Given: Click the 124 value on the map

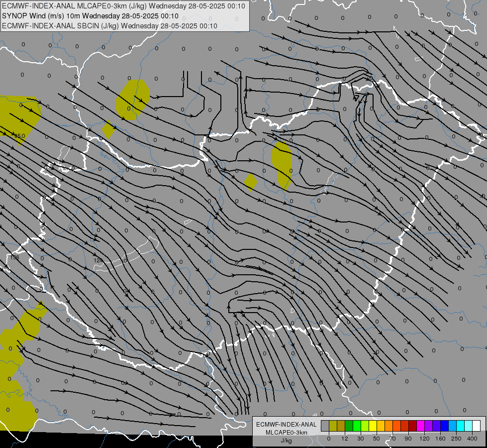Looking at the screenshot, I should 98,260.
